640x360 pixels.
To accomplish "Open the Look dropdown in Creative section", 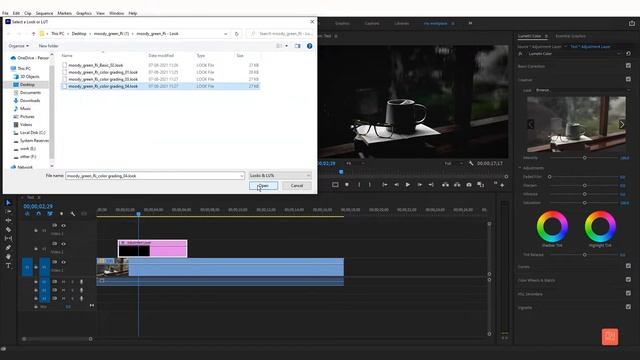I will click(582, 90).
